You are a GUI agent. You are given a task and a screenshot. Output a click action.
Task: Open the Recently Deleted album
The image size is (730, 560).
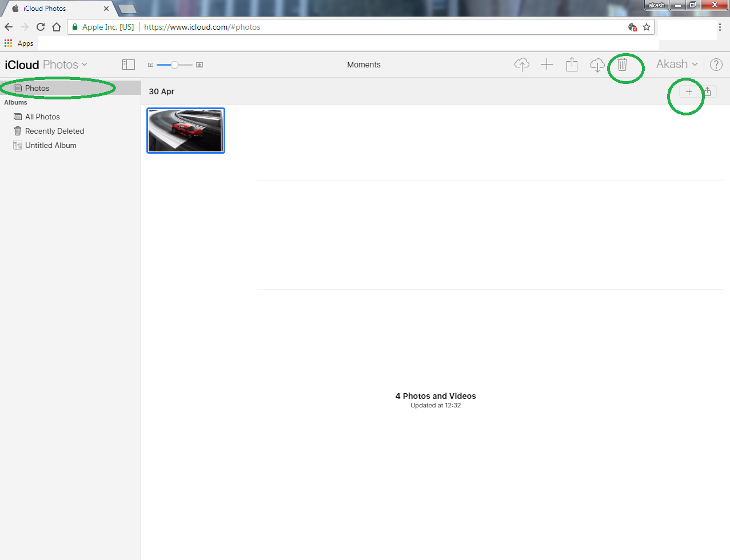pyautogui.click(x=49, y=131)
